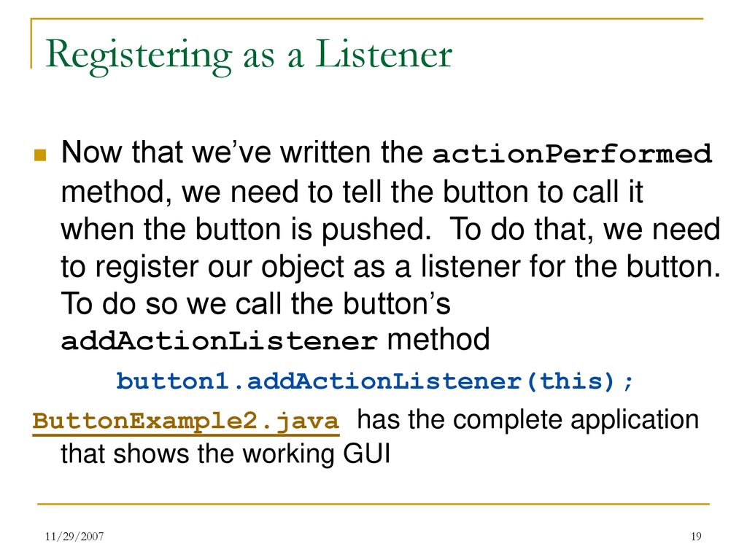Click the actionPerformed monospace word
This screenshot has height=560, width=747.
tap(572, 154)
